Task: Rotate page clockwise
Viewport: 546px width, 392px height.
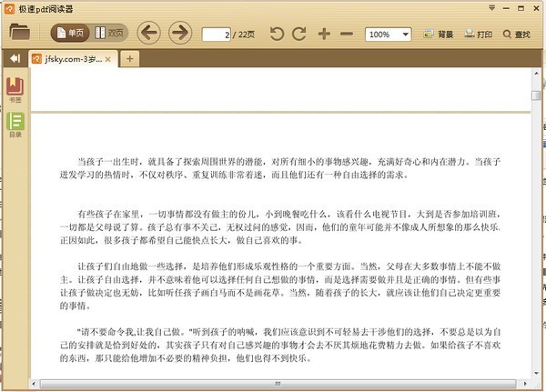Action: coord(299,35)
